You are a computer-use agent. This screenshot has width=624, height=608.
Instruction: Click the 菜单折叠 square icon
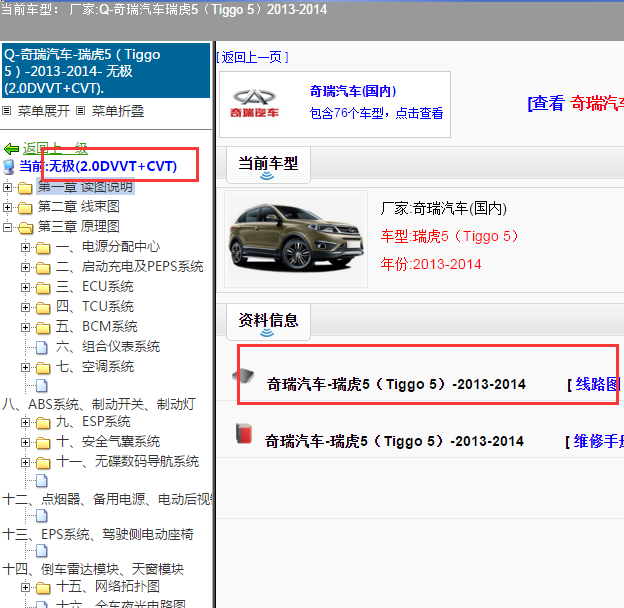point(80,111)
